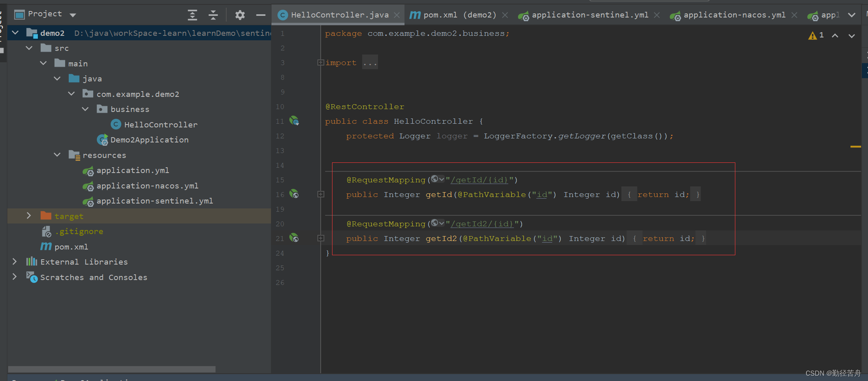Close the pom.xml (demo2) tab
The height and width of the screenshot is (381, 868).
tap(505, 15)
